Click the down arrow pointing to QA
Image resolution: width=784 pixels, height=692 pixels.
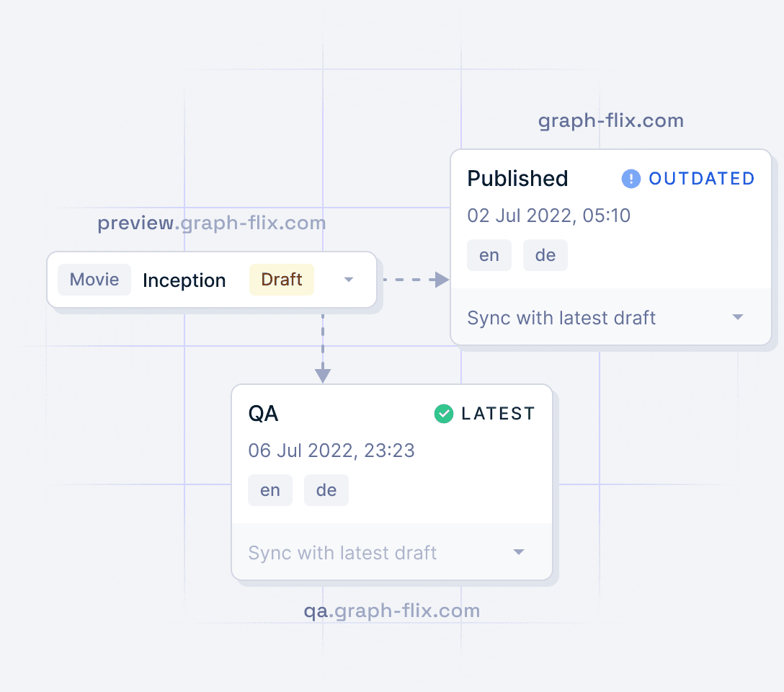323,373
